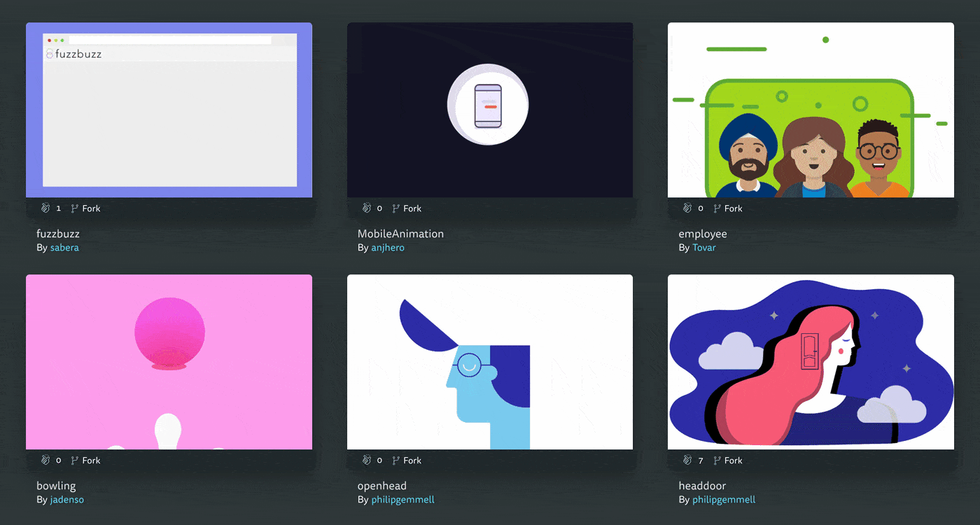The width and height of the screenshot is (980, 525).
Task: Hit the clap icon on bowling card
Action: pyautogui.click(x=45, y=461)
